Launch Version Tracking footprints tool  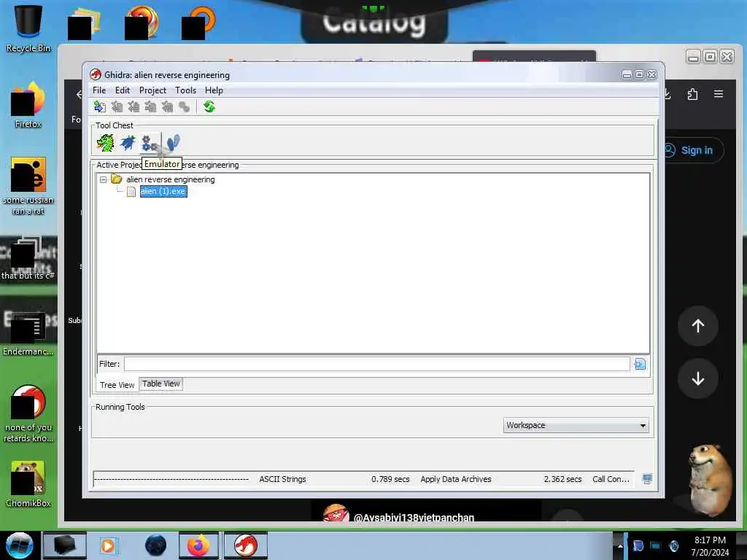click(172, 143)
